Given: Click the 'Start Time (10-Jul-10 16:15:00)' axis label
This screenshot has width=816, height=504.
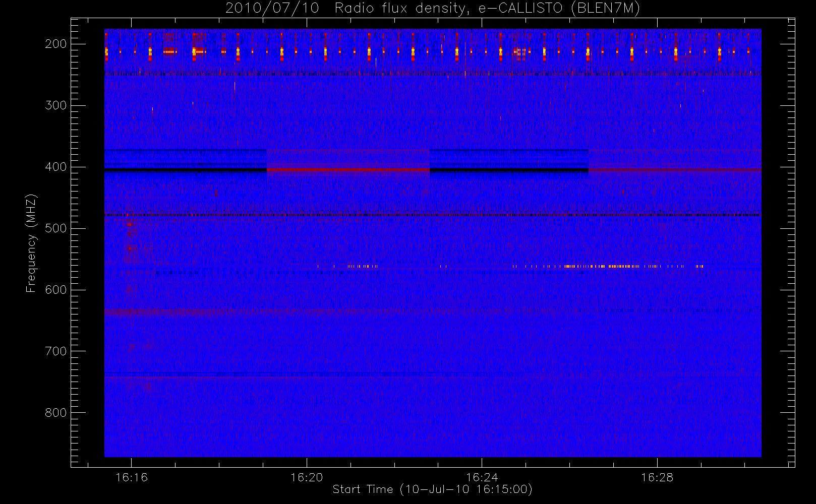Looking at the screenshot, I should [433, 489].
